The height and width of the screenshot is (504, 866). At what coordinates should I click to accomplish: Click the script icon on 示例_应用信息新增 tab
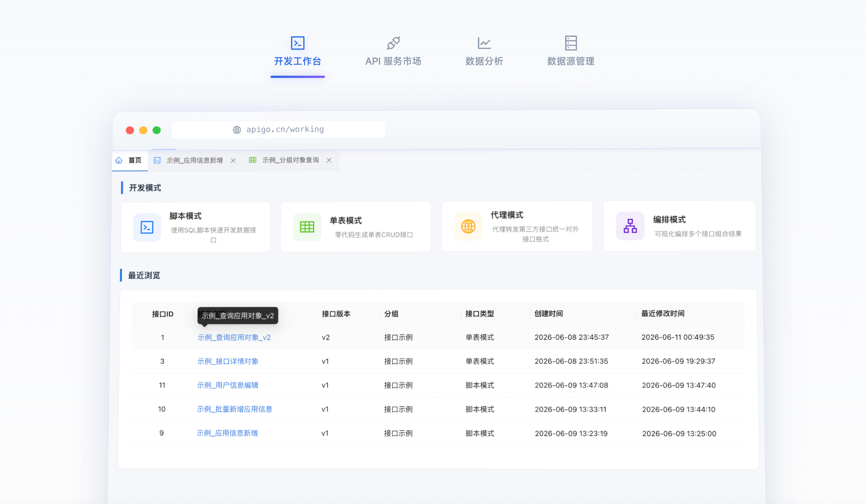coord(157,160)
